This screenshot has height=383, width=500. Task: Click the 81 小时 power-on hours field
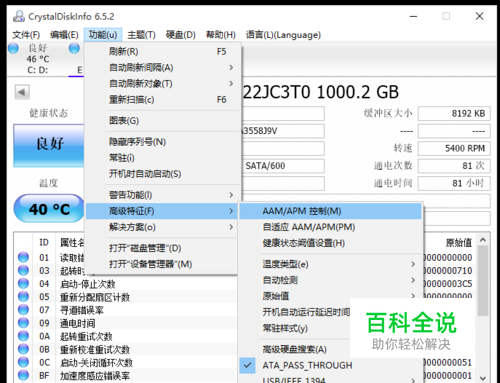(454, 183)
